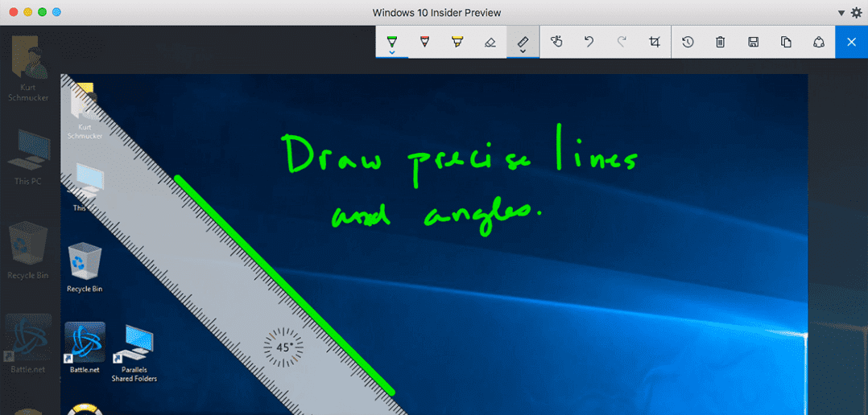The height and width of the screenshot is (415, 868).
Task: Save the sketch with floppy icon
Action: pyautogui.click(x=753, y=42)
